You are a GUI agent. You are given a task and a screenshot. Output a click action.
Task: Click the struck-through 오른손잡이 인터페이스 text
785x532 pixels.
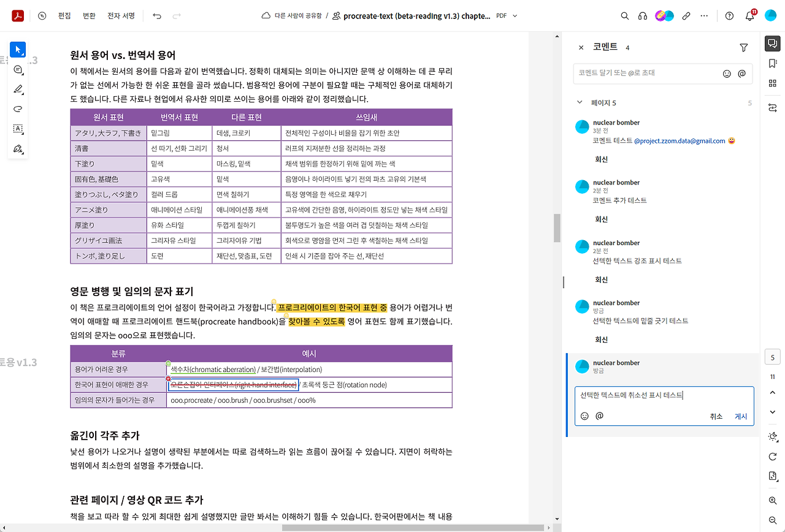pyautogui.click(x=234, y=385)
